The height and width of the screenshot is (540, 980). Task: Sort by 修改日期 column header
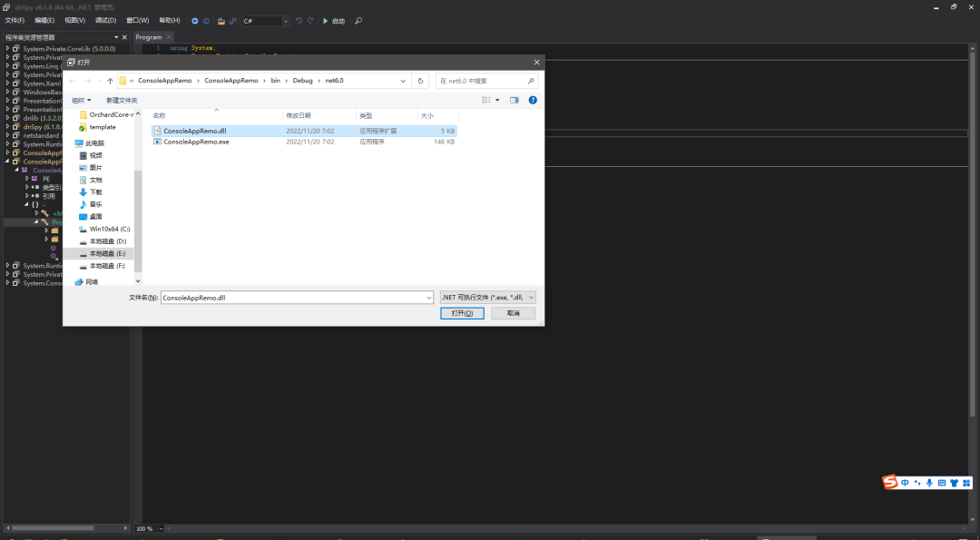319,115
